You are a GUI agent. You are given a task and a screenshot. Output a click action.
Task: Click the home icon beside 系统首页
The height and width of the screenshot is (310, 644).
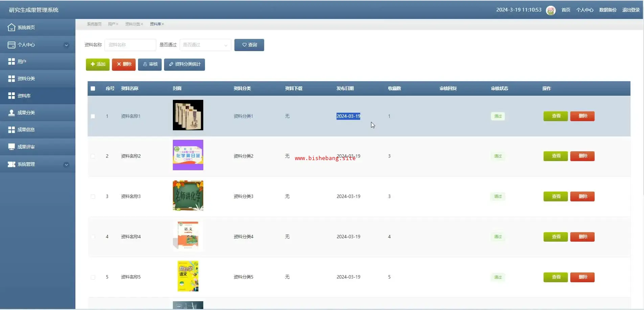click(x=11, y=27)
